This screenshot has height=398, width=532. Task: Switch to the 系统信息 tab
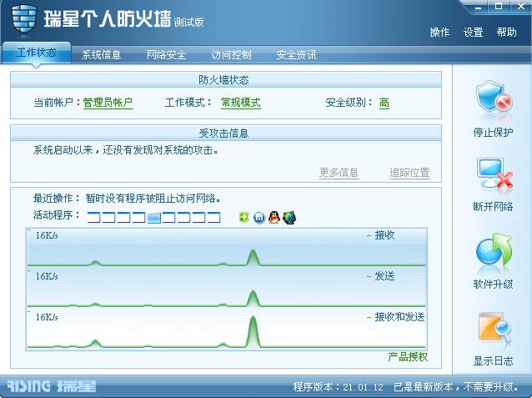(x=101, y=55)
